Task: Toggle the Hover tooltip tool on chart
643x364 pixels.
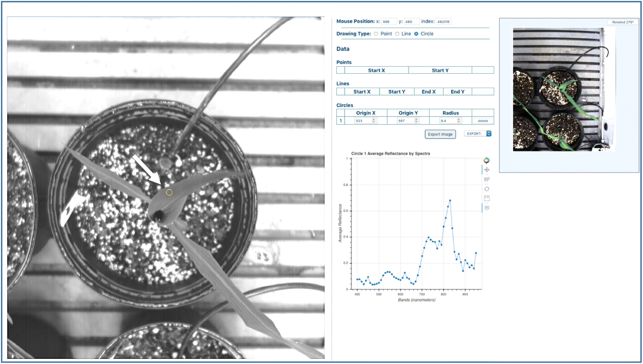Action: pos(487,208)
